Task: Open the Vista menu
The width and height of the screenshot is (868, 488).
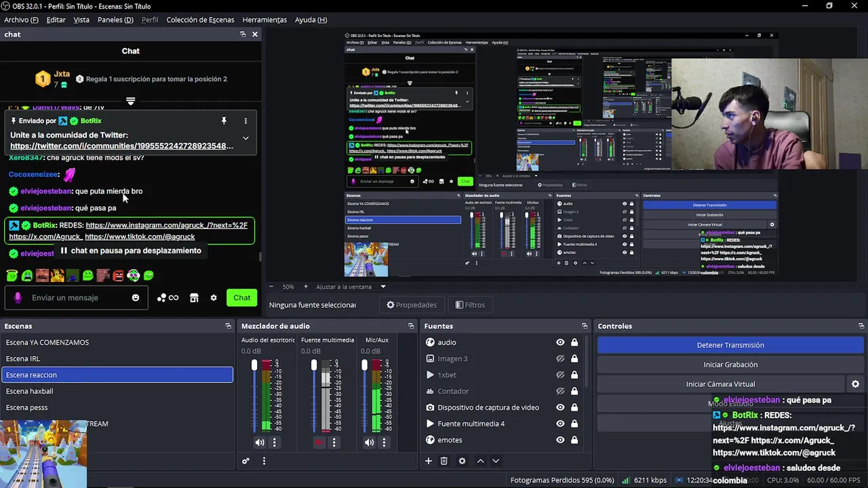Action: click(x=81, y=20)
